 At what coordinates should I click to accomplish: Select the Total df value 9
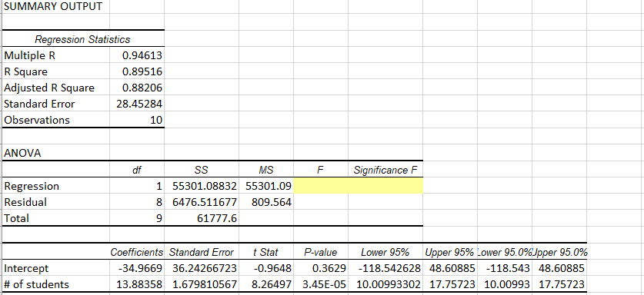pos(137,218)
